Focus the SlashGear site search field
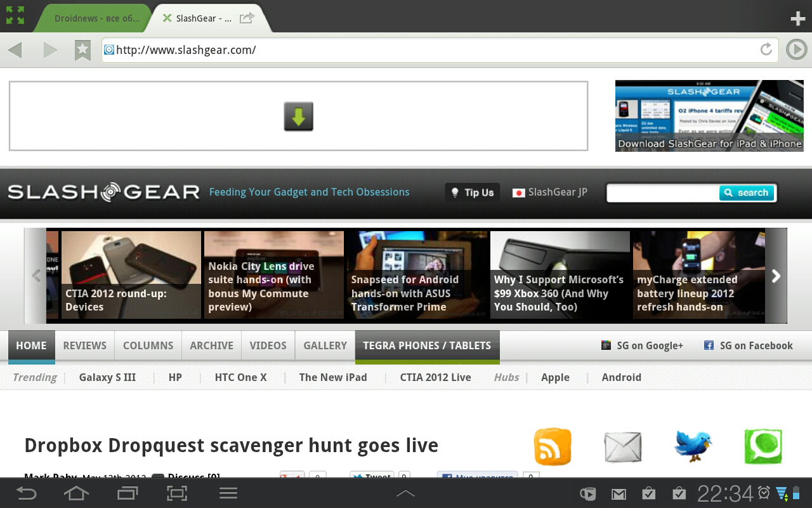This screenshot has width=812, height=508. pyautogui.click(x=663, y=192)
